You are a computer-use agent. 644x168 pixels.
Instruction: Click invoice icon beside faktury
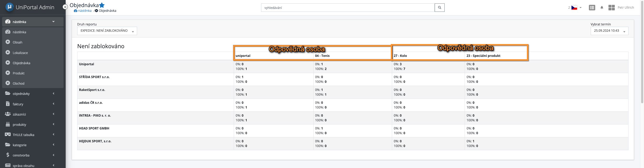8,104
